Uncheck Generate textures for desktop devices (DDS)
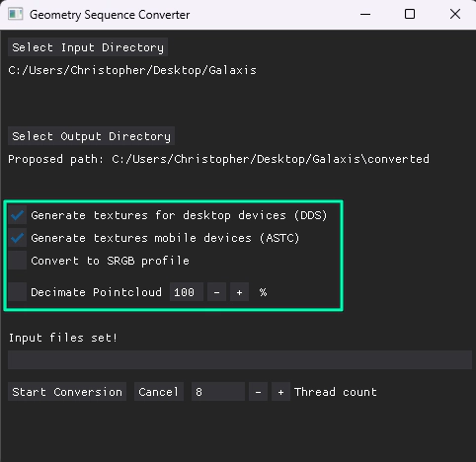 point(17,215)
